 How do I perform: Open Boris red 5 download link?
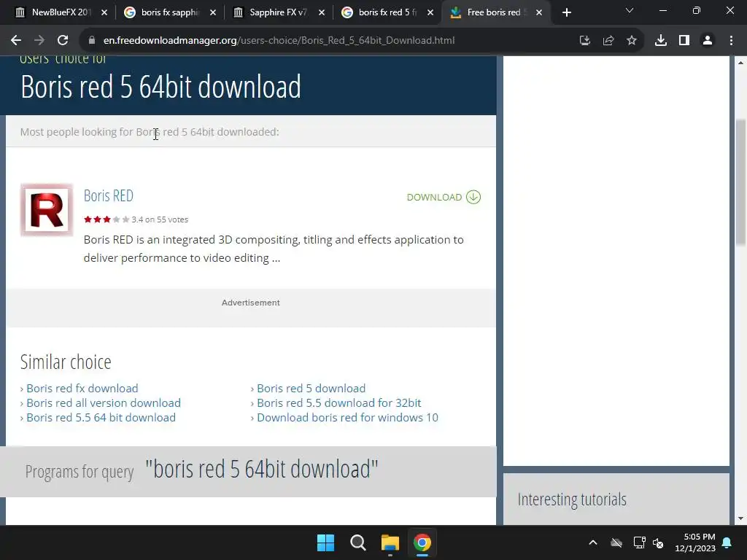(x=311, y=389)
